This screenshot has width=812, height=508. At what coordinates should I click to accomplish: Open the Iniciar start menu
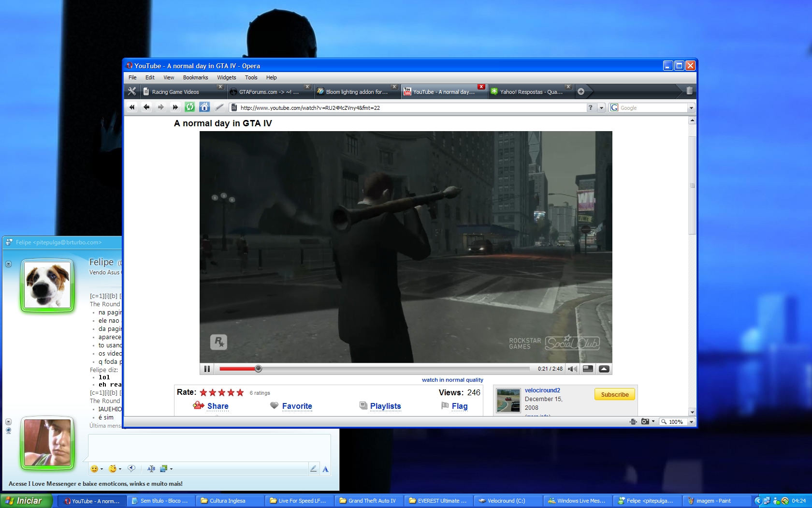(26, 501)
